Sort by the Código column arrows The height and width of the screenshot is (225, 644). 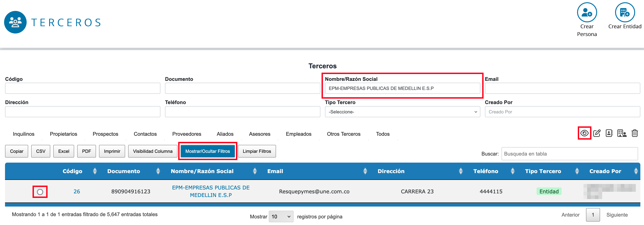pyautogui.click(x=95, y=171)
